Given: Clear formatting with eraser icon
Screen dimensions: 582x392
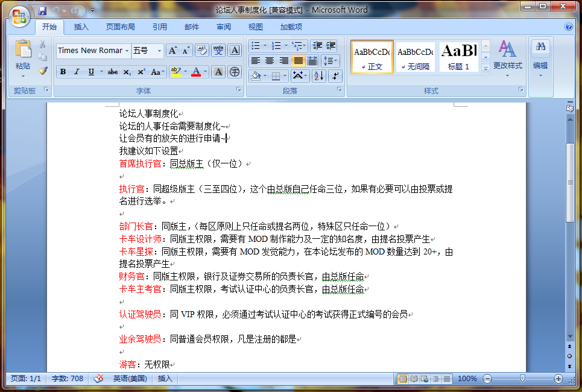Looking at the screenshot, I should click(x=202, y=50).
